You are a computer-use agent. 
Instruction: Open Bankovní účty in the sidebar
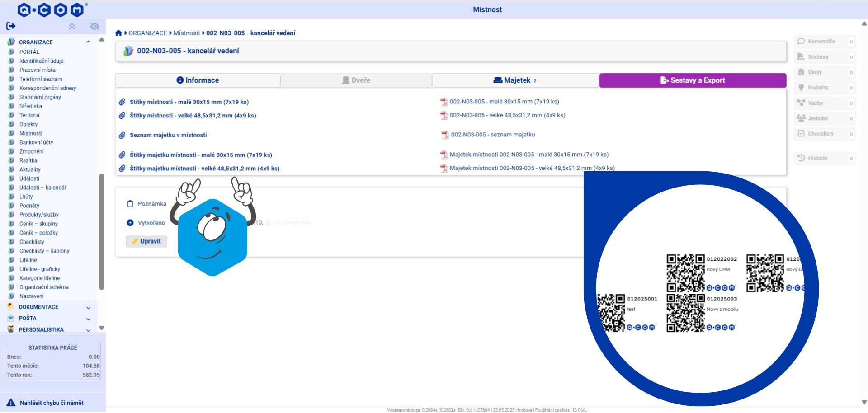36,142
